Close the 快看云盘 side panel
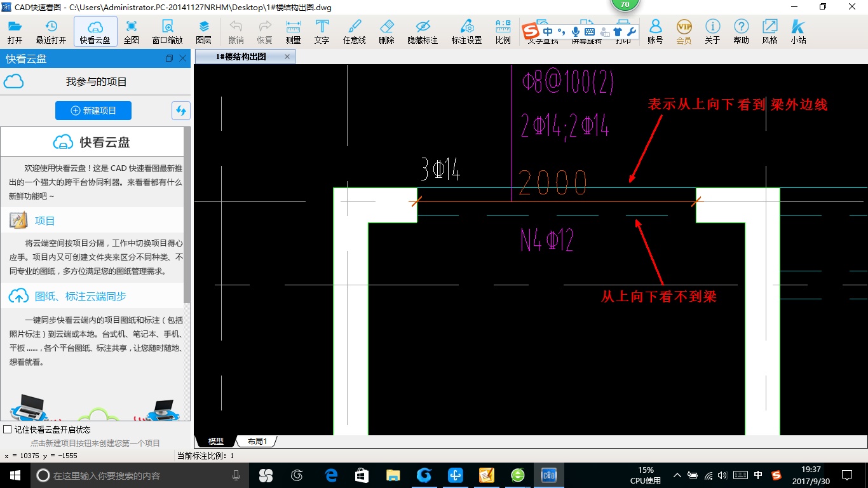The height and width of the screenshot is (488, 868). (183, 58)
